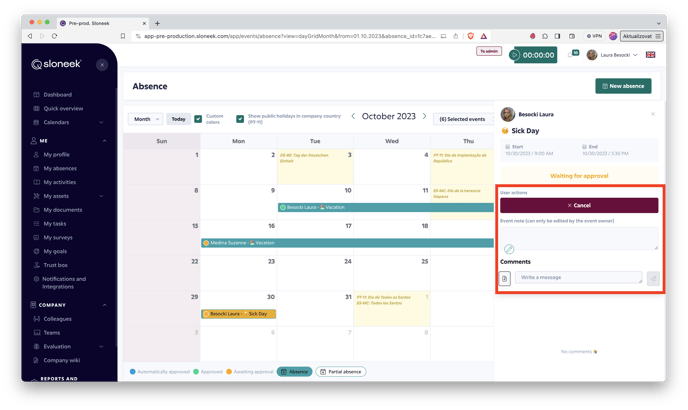Change language via the UK flag

coord(651,55)
